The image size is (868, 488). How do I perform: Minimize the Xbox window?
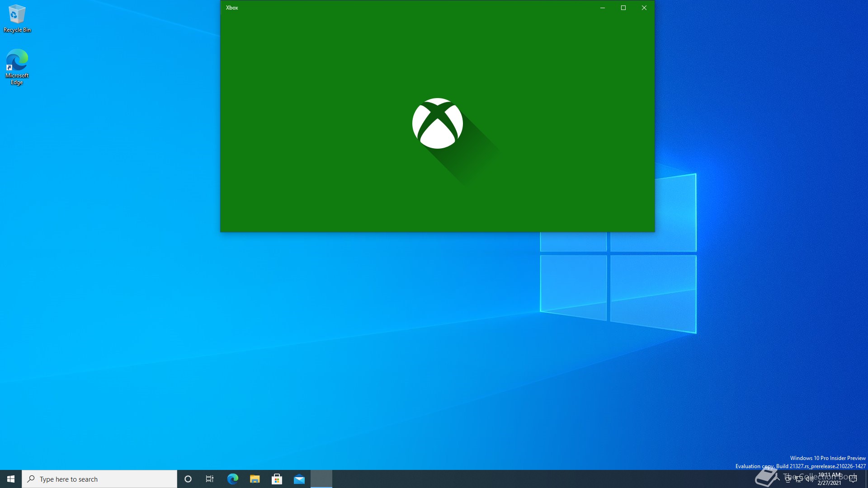pos(602,8)
